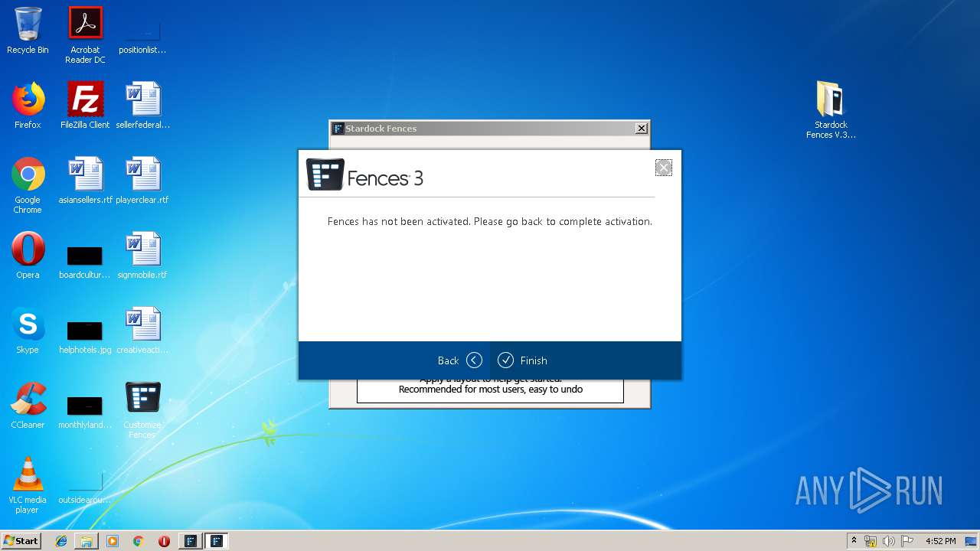
Task: Select the outsidearou file icon
Action: [x=85, y=487]
